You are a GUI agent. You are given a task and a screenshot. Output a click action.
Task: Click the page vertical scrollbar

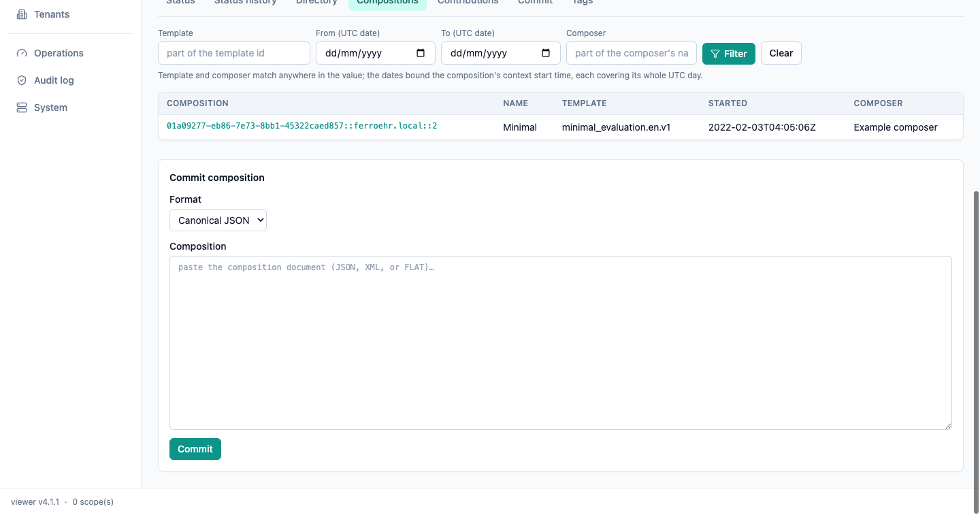tap(977, 352)
